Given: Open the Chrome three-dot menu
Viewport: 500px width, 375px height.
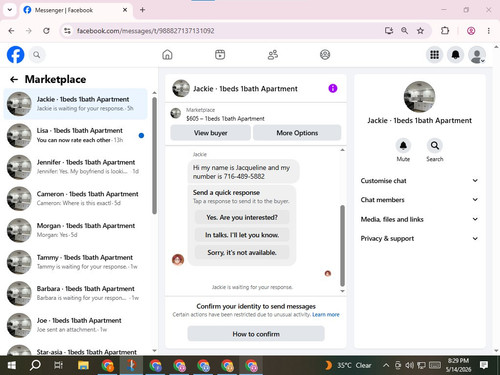Looking at the screenshot, I should (489, 31).
